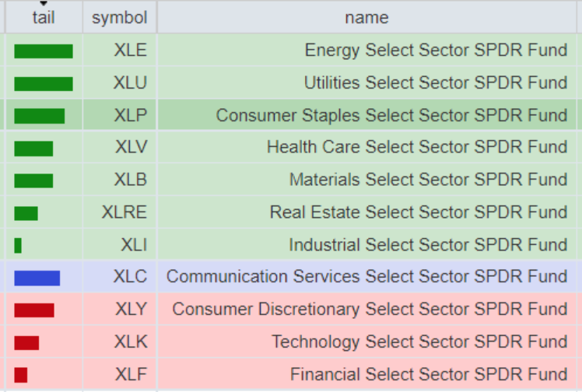Select Materials Select Sector SPDR Fund
This screenshot has height=392, width=582.
click(x=428, y=180)
